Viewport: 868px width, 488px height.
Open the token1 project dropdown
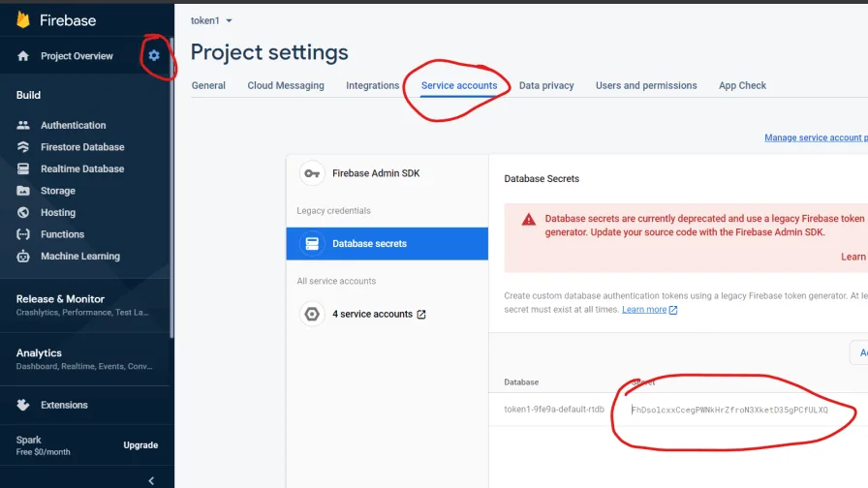[211, 20]
